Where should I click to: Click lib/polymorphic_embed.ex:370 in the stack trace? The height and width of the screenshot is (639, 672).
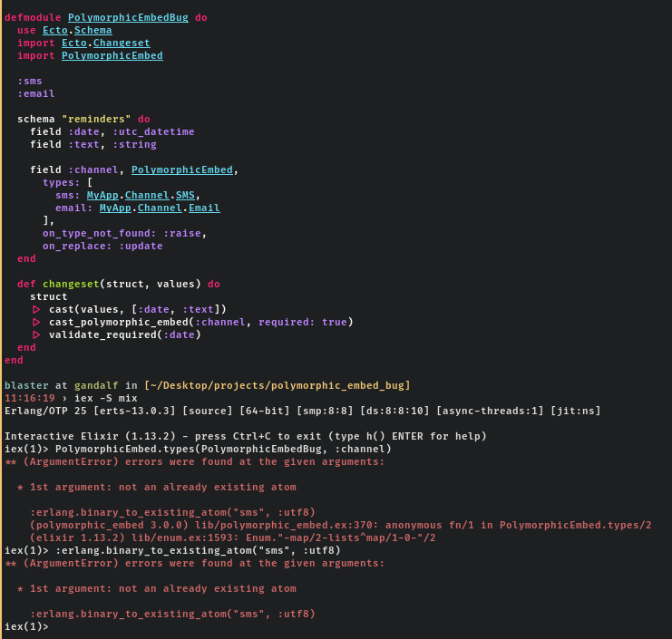point(287,525)
